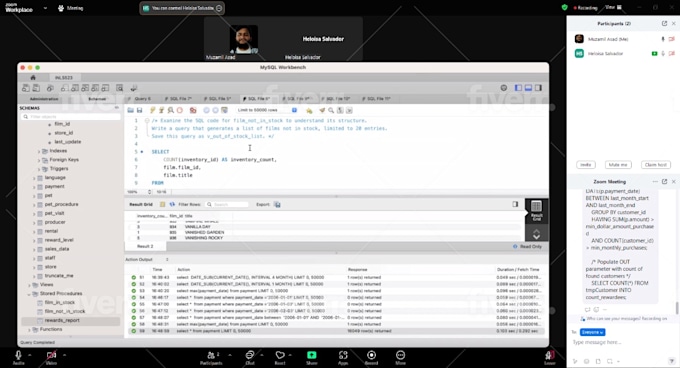680x368 pixels.
Task: Click the rollback transaction icon
Action: click(216, 111)
